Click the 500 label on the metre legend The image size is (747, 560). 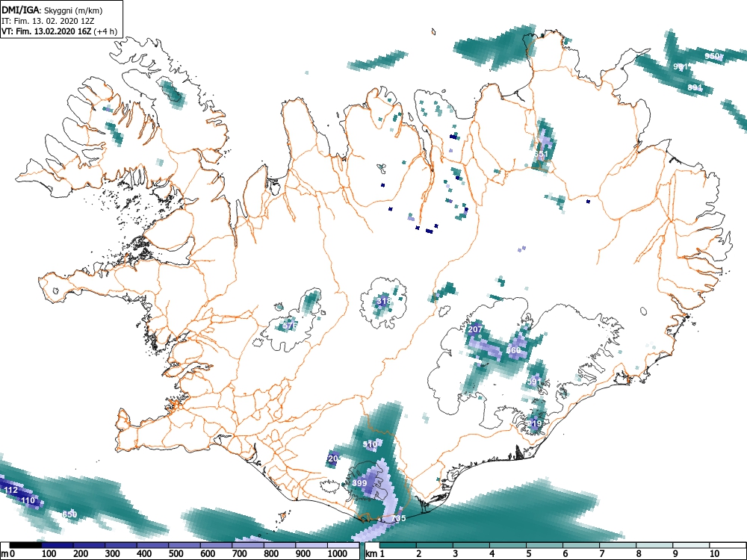click(x=176, y=553)
